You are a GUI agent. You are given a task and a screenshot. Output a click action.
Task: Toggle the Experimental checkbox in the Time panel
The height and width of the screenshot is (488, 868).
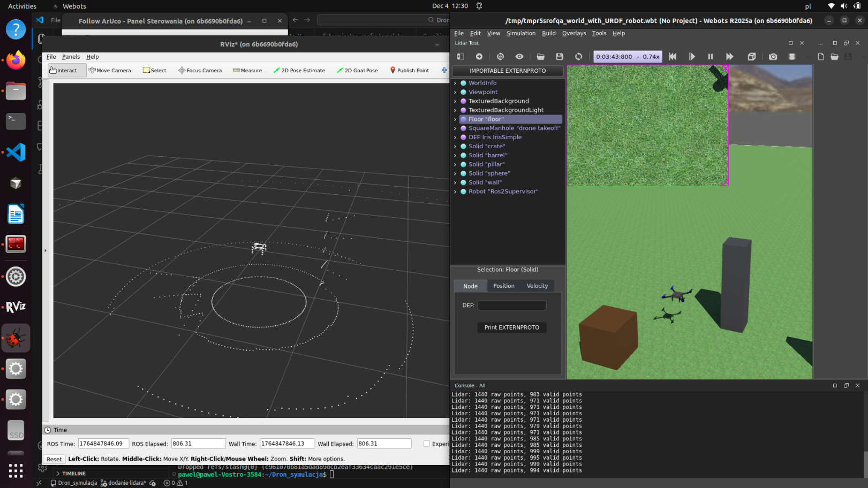[427, 444]
